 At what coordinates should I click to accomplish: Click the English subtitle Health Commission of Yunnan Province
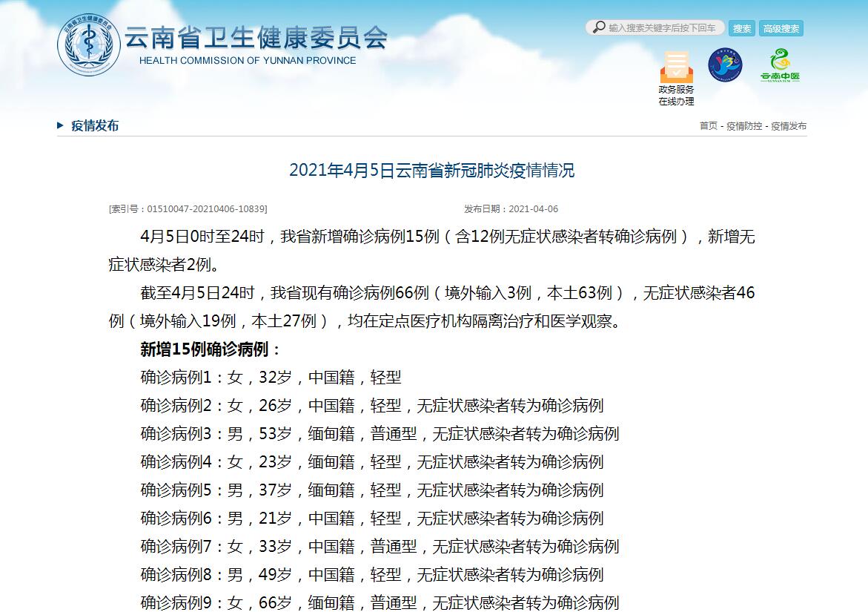pos(248,61)
